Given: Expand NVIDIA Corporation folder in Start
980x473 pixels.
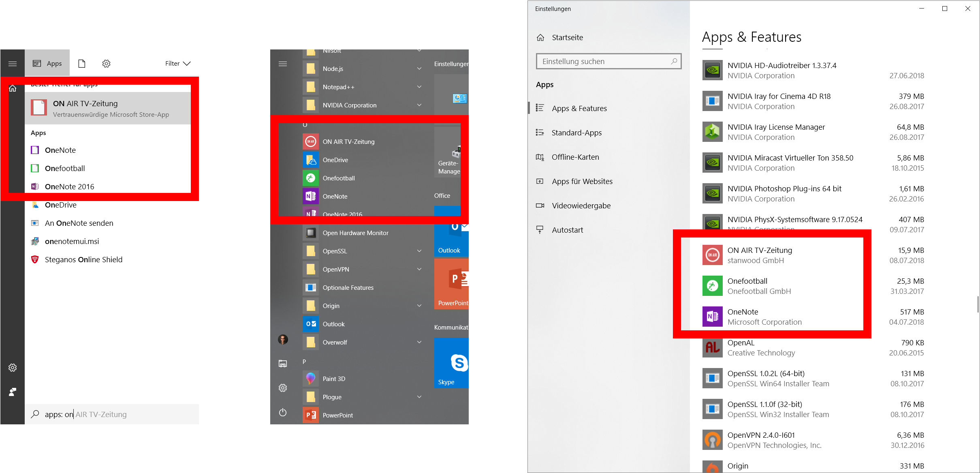Looking at the screenshot, I should [363, 105].
